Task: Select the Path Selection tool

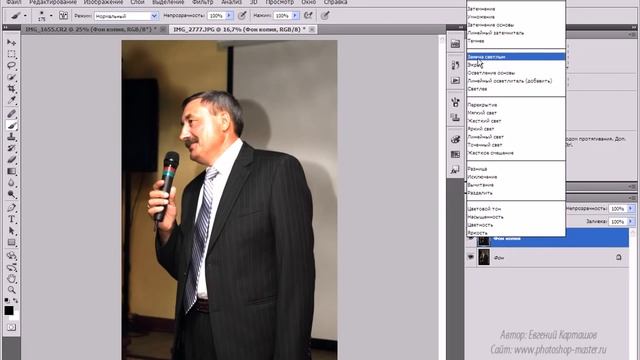Action: 11,231
